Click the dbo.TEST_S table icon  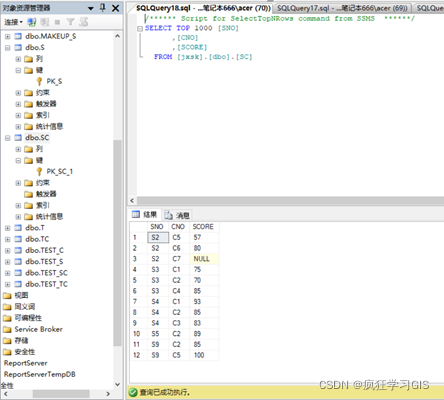coord(18,262)
